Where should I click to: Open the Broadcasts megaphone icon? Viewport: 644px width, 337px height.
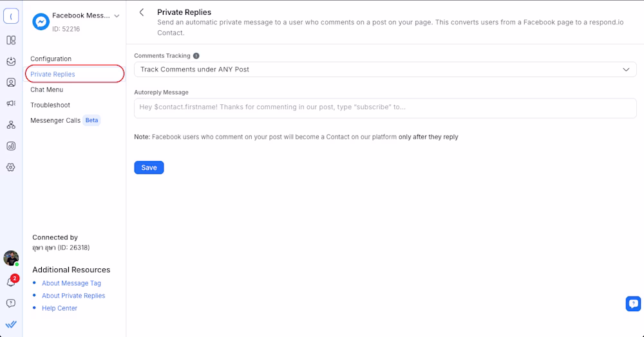pyautogui.click(x=11, y=104)
